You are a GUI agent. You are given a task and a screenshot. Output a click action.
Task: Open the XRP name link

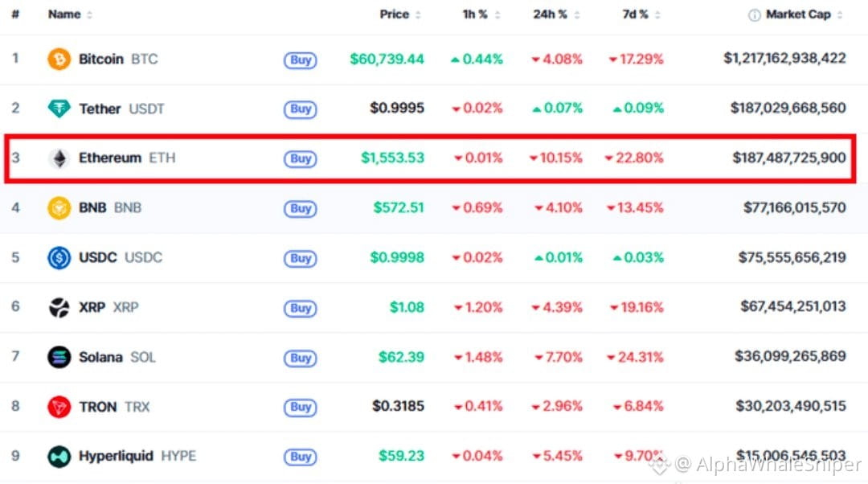point(108,307)
